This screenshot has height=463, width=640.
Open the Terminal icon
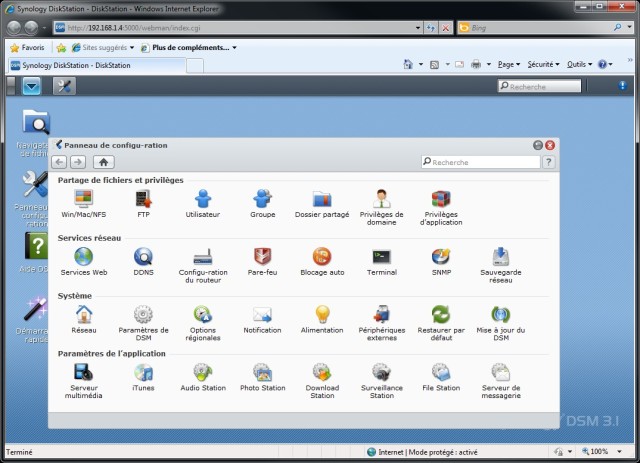[382, 257]
